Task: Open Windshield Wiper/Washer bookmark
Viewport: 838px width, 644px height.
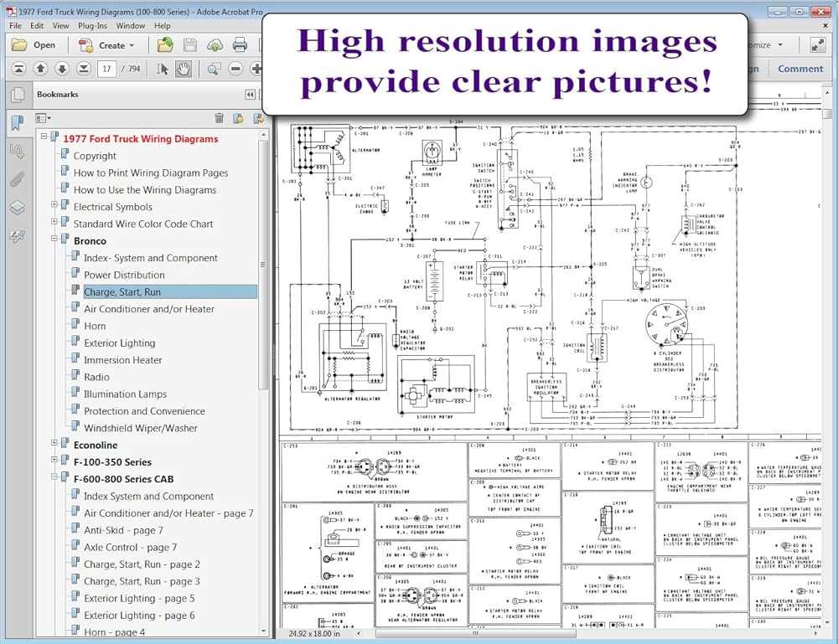Action: (141, 428)
